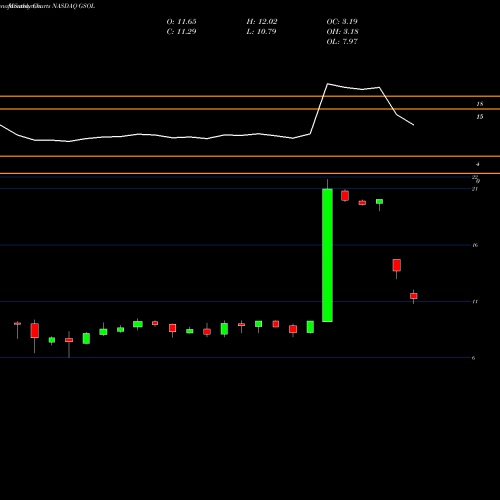Click the indicator axis label 18
Image resolution: width=500 pixels, height=500 pixels.
(x=479, y=104)
